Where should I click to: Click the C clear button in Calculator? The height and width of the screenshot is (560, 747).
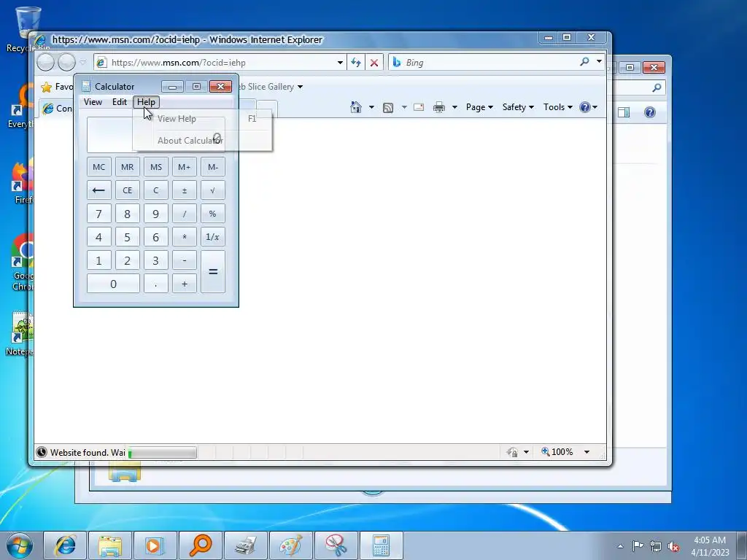(156, 190)
